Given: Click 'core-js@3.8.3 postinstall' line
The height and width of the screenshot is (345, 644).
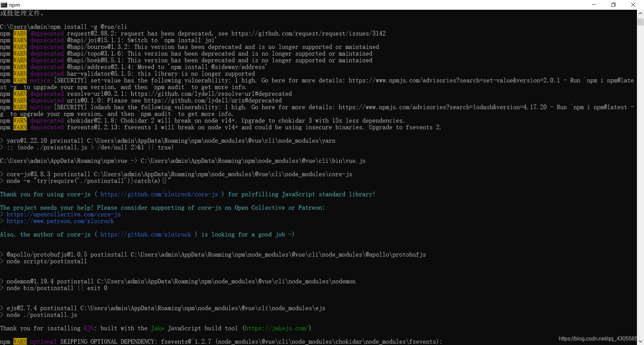Looking at the screenshot, I should (x=176, y=174).
